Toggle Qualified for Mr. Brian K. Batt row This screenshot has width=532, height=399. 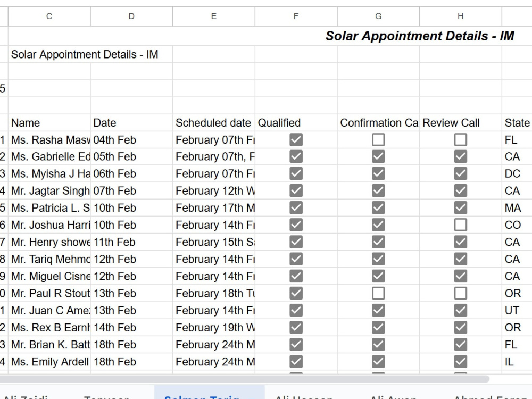296,344
